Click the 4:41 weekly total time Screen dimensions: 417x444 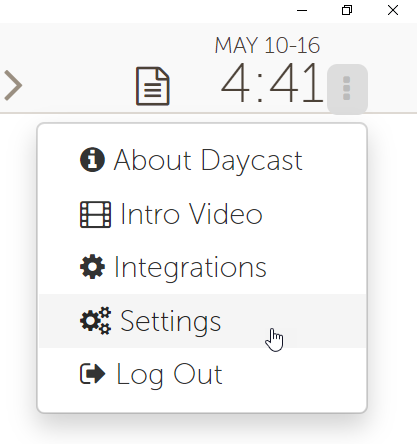(272, 83)
